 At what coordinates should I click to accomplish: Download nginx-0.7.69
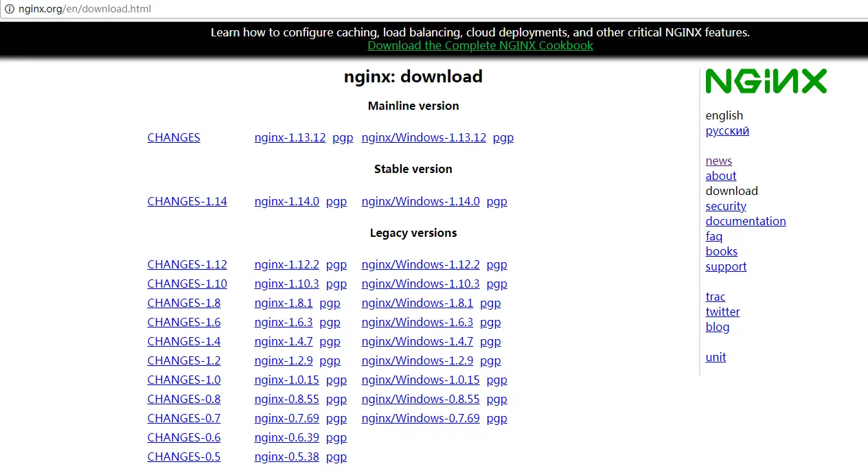(x=286, y=418)
